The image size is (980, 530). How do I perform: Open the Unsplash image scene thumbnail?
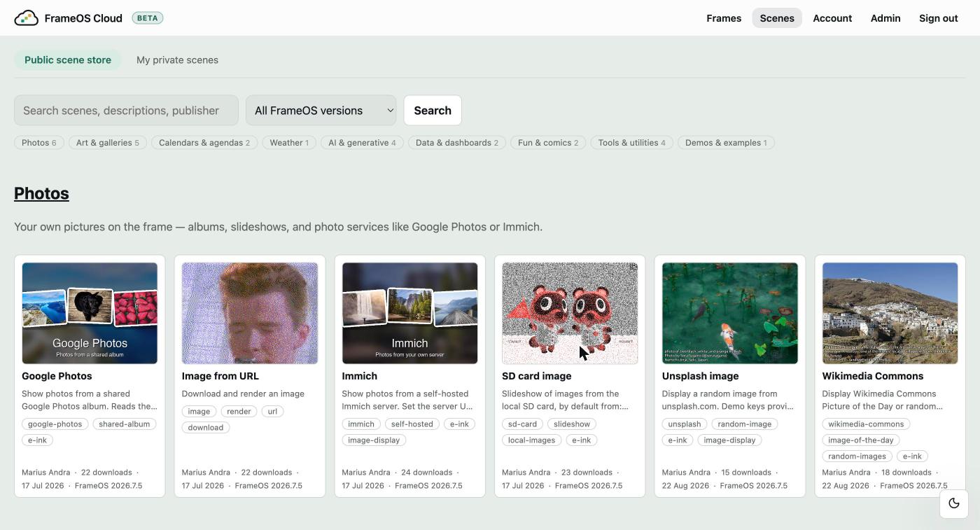[x=729, y=313]
